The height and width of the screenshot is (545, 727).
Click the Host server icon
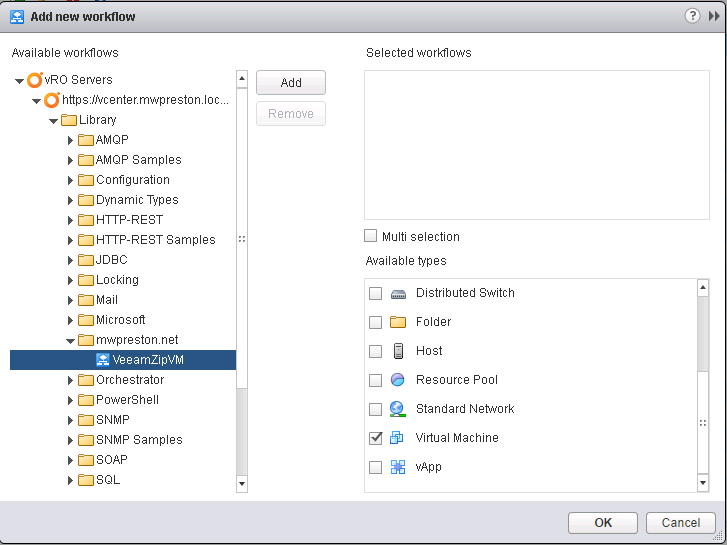coord(398,351)
